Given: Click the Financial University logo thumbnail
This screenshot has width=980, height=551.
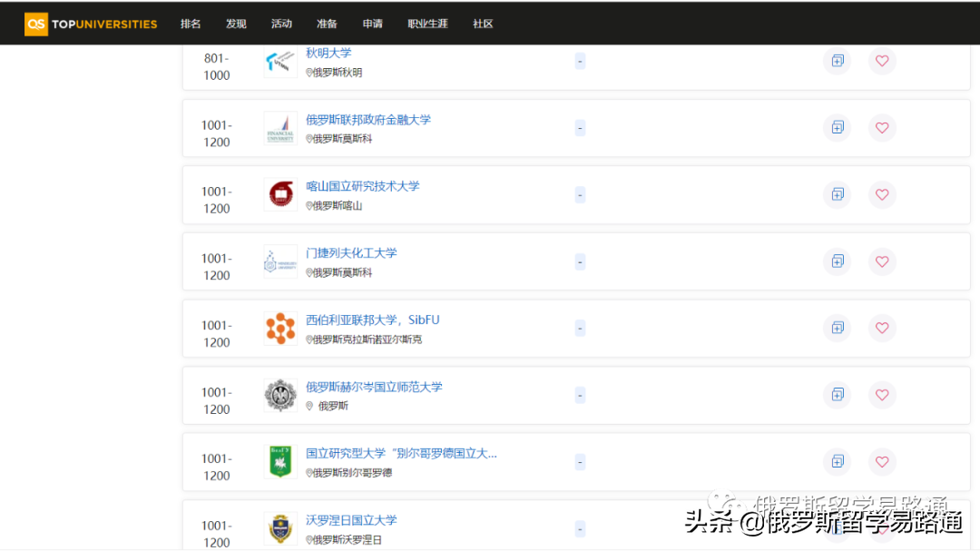Looking at the screenshot, I should 280,128.
